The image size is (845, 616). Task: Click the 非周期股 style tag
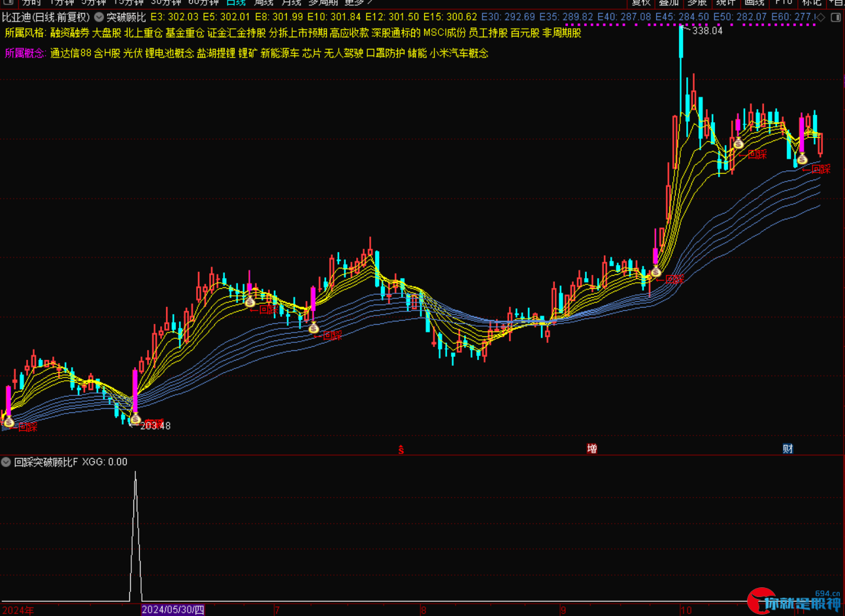562,33
